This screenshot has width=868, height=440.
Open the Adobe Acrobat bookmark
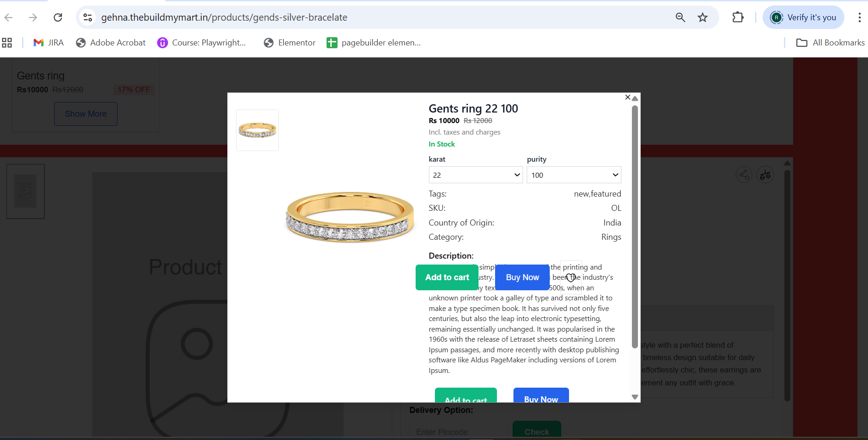click(x=111, y=43)
